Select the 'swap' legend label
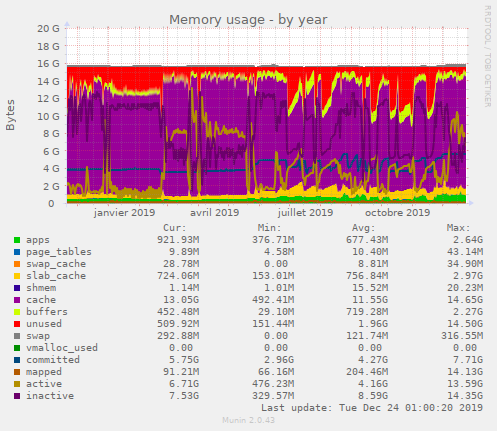 [x=38, y=336]
